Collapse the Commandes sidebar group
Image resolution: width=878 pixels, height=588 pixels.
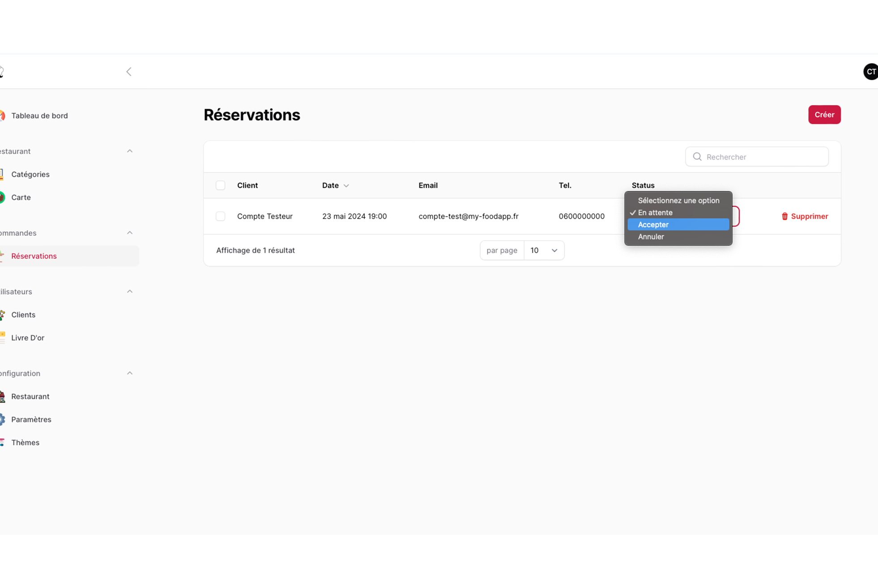[x=129, y=233]
